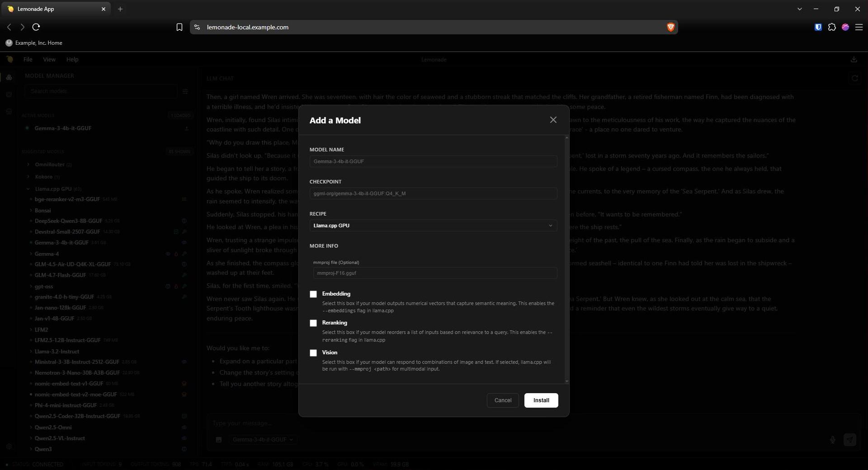Image resolution: width=868 pixels, height=470 pixels.
Task: Click the purple browser toolbar icon beside extensions
Action: click(845, 27)
